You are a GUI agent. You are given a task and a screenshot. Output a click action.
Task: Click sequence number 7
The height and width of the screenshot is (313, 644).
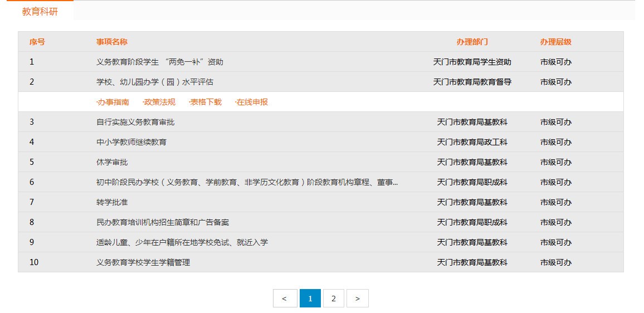pos(32,203)
